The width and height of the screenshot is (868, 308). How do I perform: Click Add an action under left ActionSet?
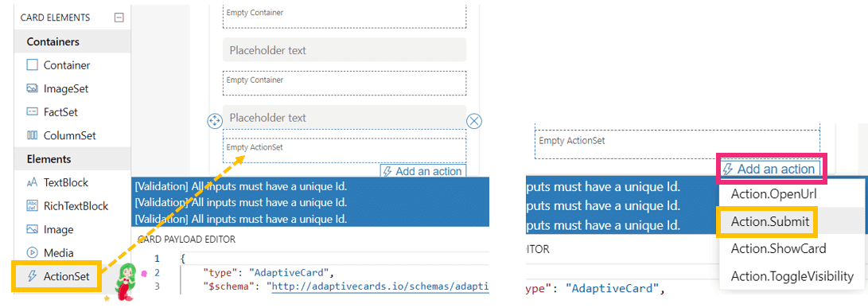click(x=423, y=171)
